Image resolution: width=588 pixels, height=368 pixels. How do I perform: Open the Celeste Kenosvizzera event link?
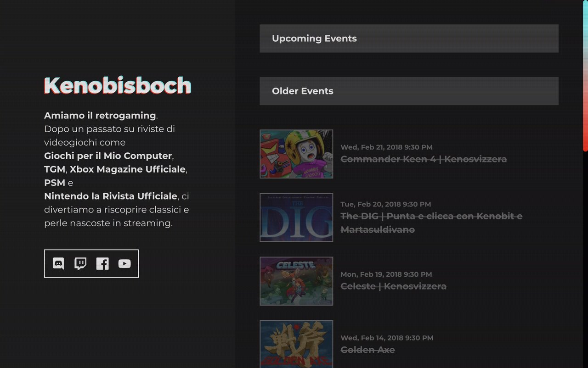tap(393, 286)
